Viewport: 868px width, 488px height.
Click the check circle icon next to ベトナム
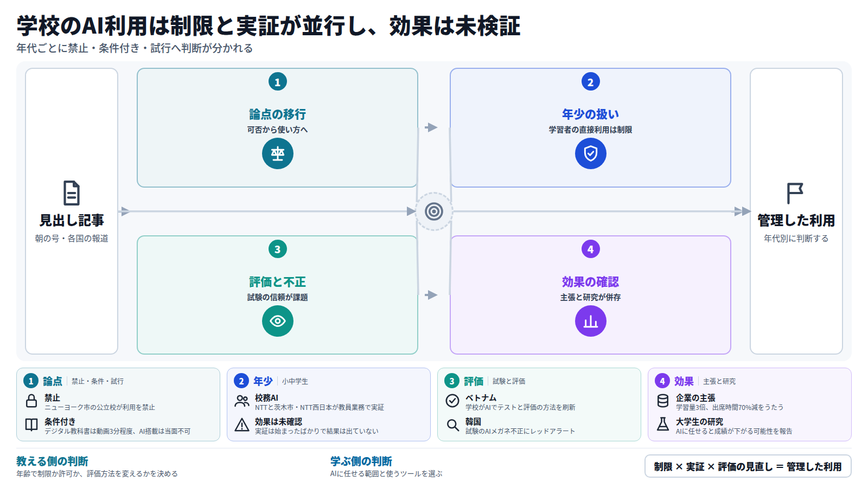[x=452, y=401]
